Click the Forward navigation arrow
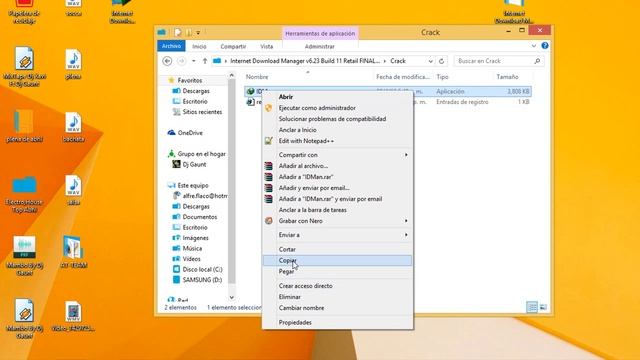This screenshot has width=640, height=360. point(182,61)
